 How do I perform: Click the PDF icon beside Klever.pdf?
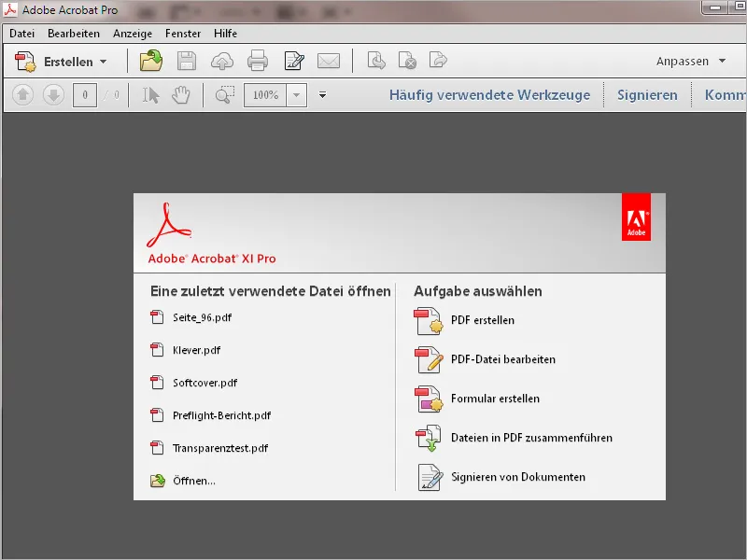tap(157, 350)
